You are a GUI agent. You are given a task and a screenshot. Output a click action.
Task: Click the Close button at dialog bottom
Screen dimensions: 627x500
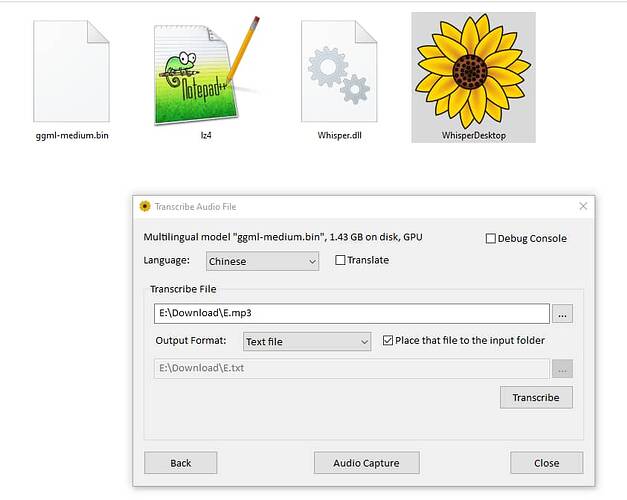547,463
